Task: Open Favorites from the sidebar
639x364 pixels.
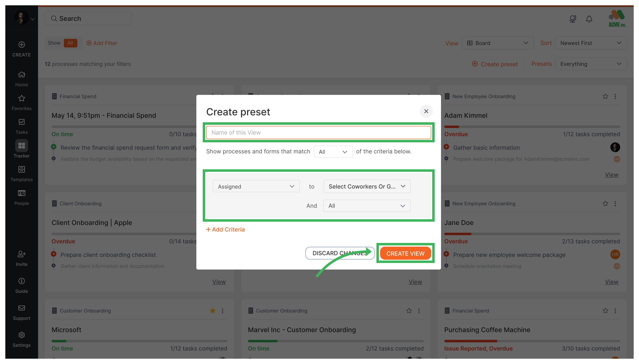Action: 21,101
